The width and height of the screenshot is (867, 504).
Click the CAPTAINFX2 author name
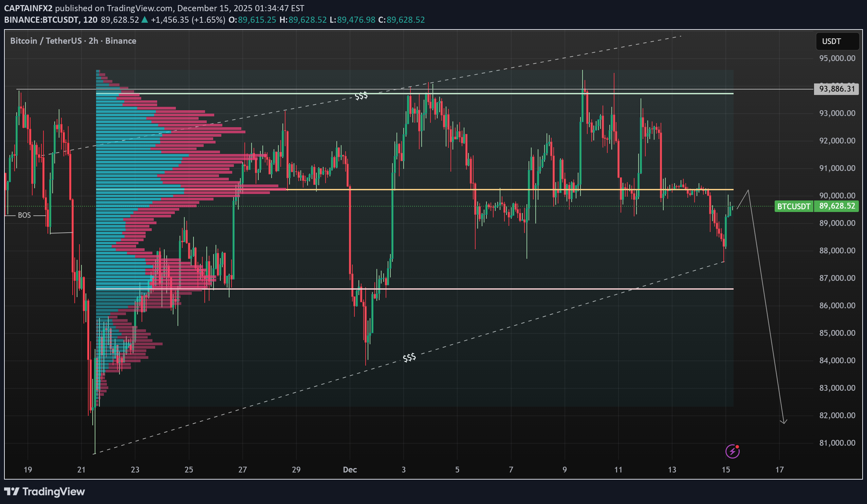[x=28, y=8]
